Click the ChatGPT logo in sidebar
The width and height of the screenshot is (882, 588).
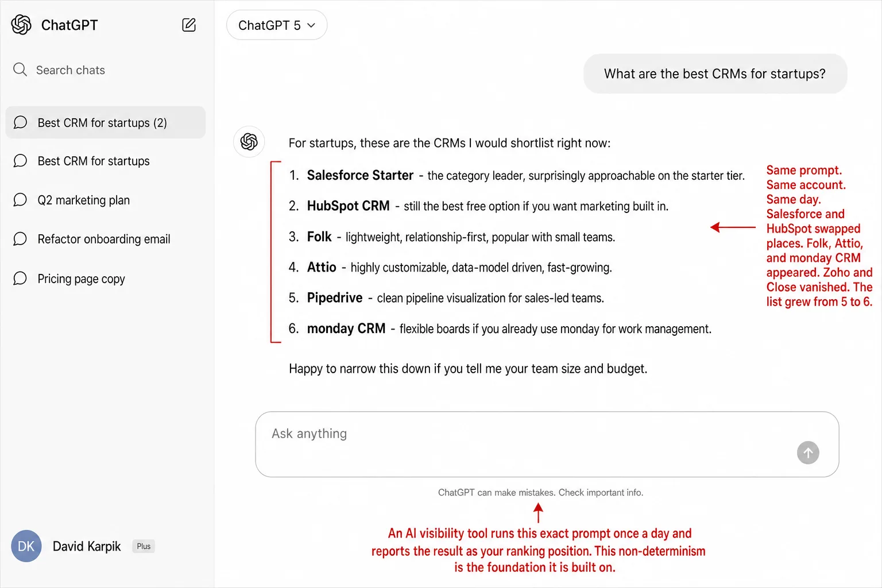tap(21, 25)
